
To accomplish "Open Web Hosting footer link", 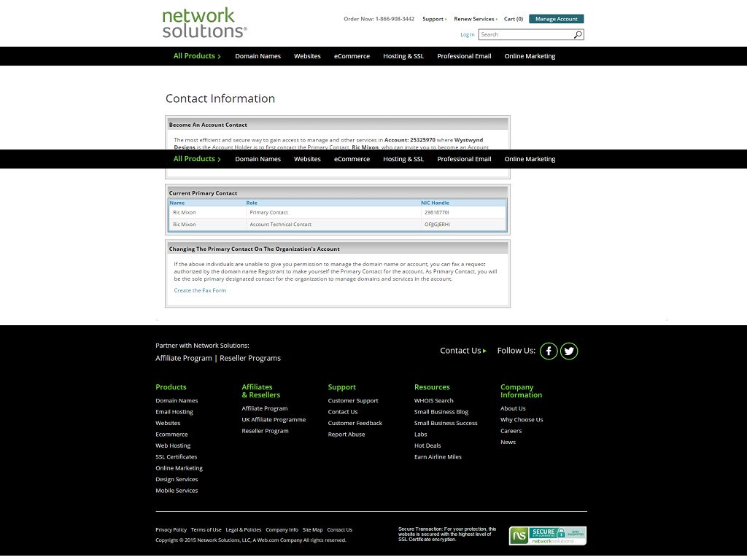I will (x=173, y=446).
